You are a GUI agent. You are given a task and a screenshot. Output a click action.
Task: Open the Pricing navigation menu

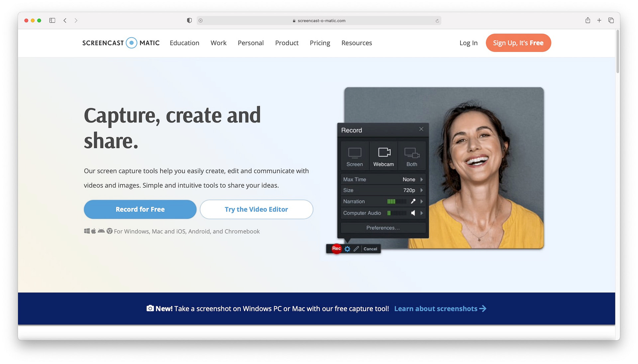tap(320, 43)
